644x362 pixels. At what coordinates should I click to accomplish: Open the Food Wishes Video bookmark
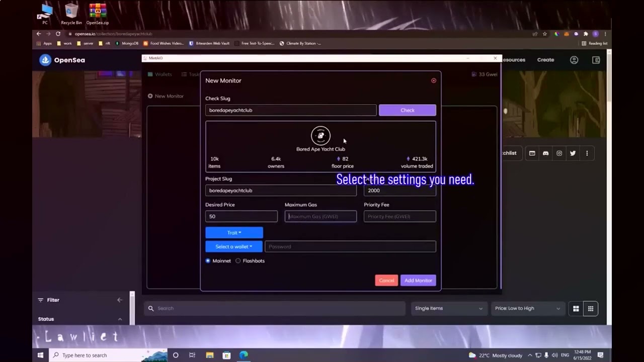[164, 43]
